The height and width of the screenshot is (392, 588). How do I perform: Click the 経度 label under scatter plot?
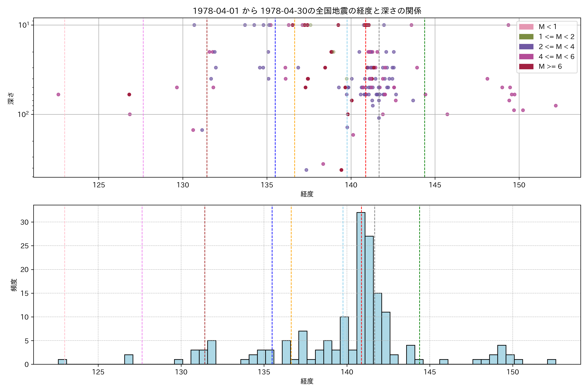307,194
